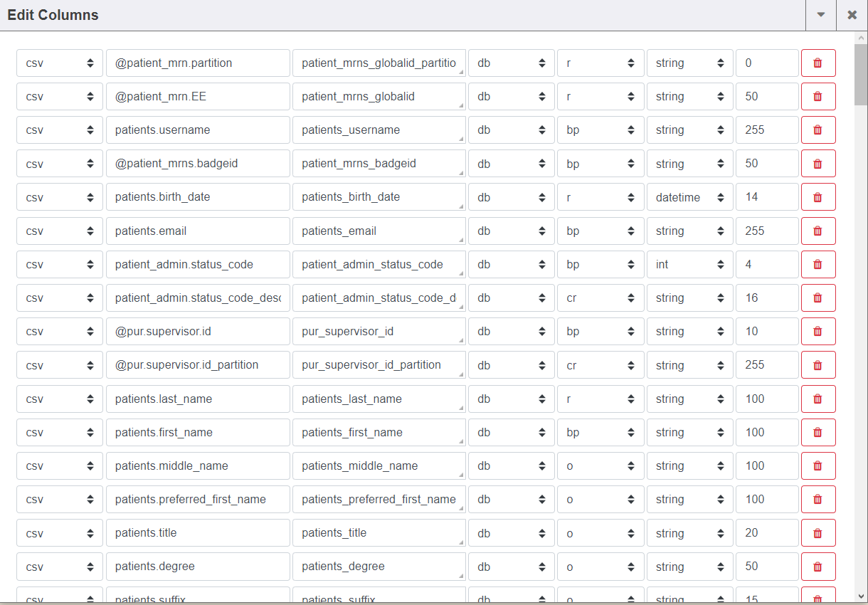Change the cr option for @pur.supervisor.id_partition
The height and width of the screenshot is (605, 868).
point(600,365)
